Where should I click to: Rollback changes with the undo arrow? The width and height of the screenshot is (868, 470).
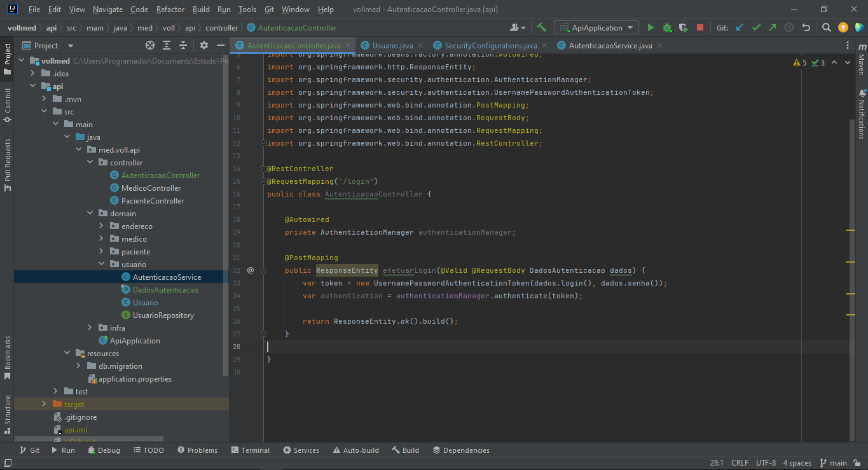[x=806, y=27]
